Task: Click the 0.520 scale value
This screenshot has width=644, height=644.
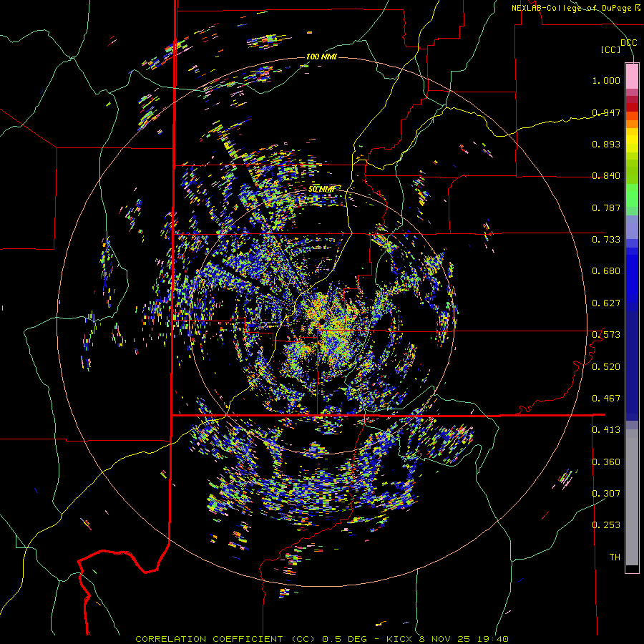Action: [606, 366]
